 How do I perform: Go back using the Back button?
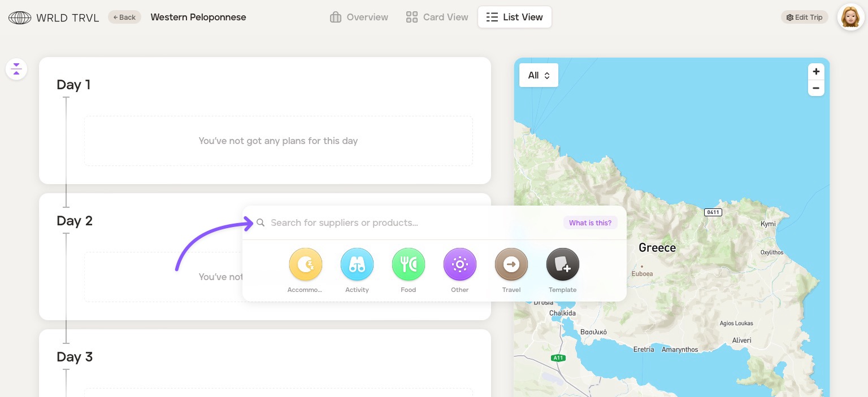tap(124, 17)
